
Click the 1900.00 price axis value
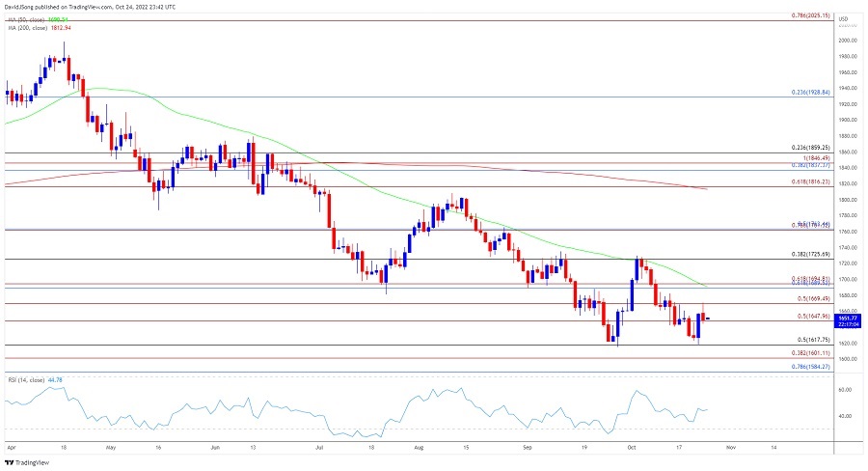848,120
